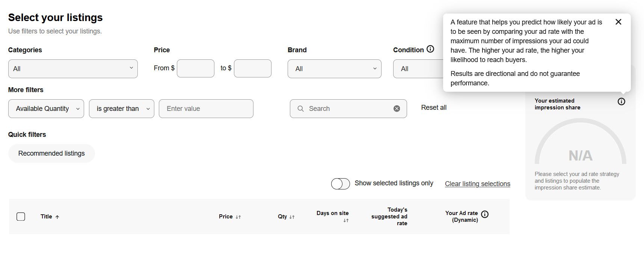Viewport: 644px width, 253px height.
Task: Open the Condition dropdown
Action: [418, 69]
